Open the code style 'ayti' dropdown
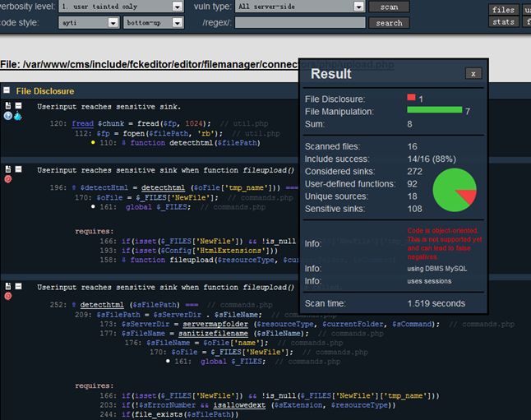 (89, 23)
